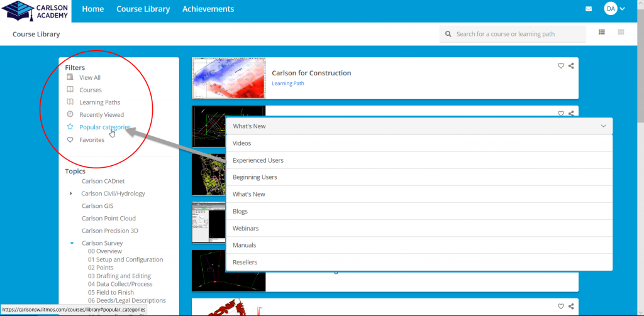The width and height of the screenshot is (644, 316).
Task: Open Achievements in top navigation
Action: (x=208, y=9)
